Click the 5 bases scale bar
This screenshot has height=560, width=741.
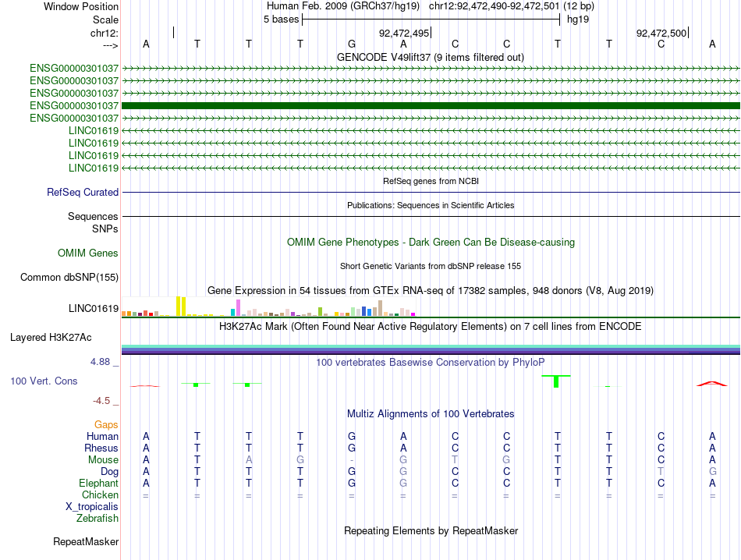(x=431, y=19)
